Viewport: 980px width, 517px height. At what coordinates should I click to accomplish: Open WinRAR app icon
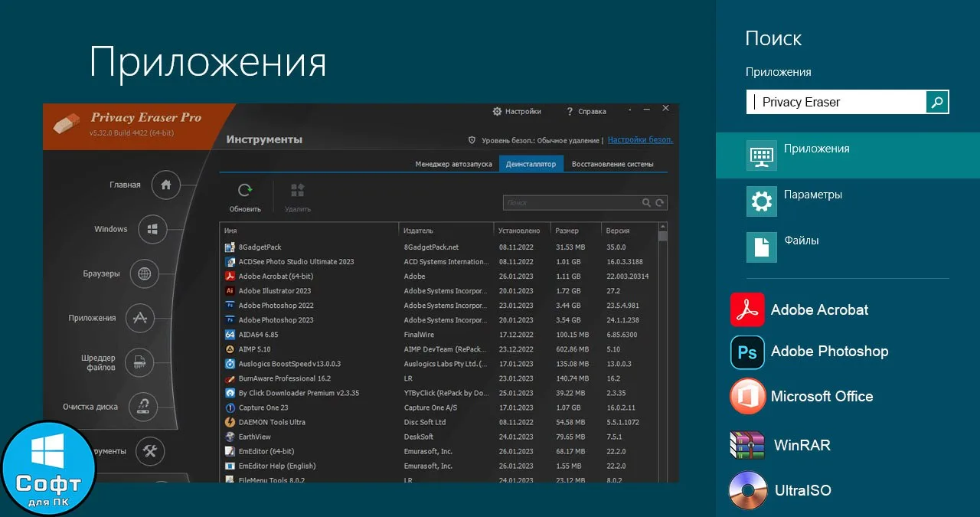click(747, 445)
